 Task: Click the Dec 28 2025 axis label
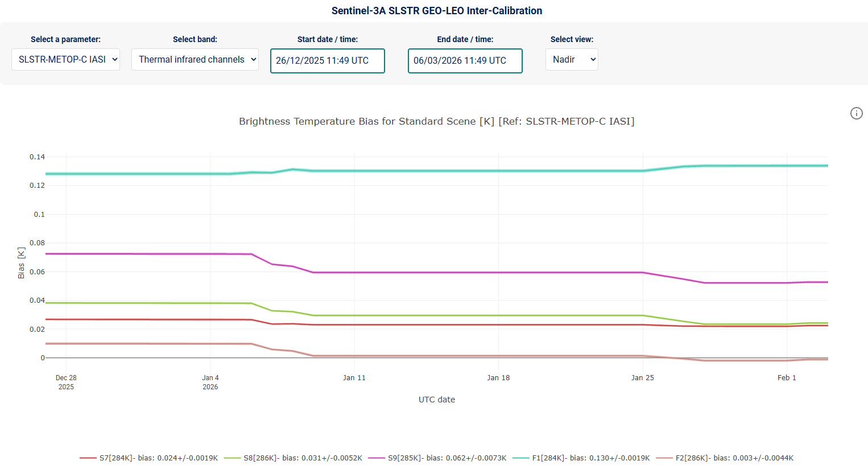66,382
